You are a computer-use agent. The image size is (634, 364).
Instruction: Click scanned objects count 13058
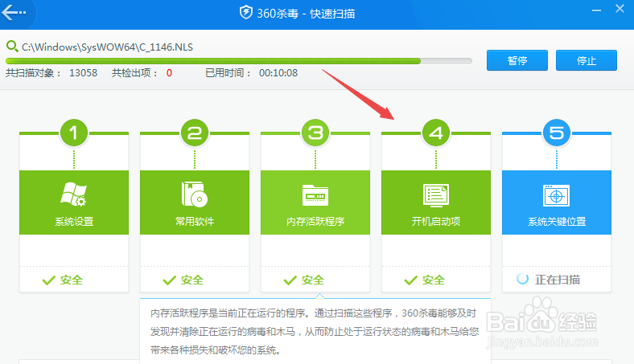tap(84, 72)
